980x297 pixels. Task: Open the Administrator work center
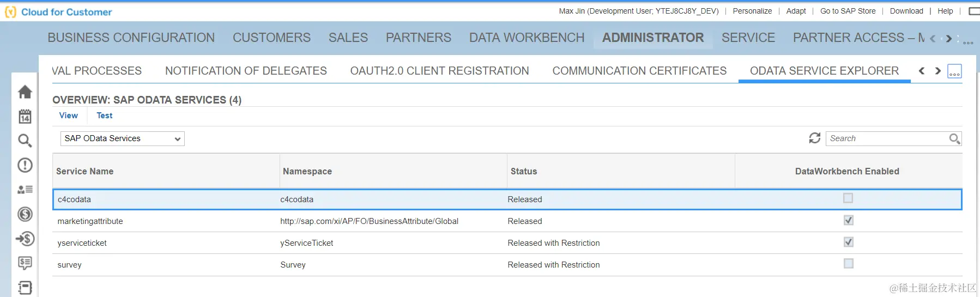(653, 38)
